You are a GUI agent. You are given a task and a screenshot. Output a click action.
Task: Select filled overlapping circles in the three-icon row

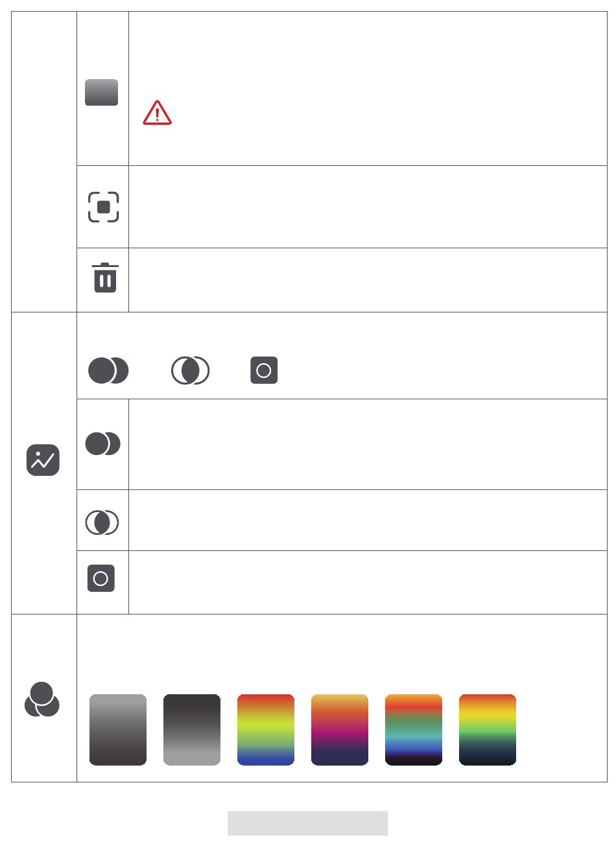coord(108,371)
